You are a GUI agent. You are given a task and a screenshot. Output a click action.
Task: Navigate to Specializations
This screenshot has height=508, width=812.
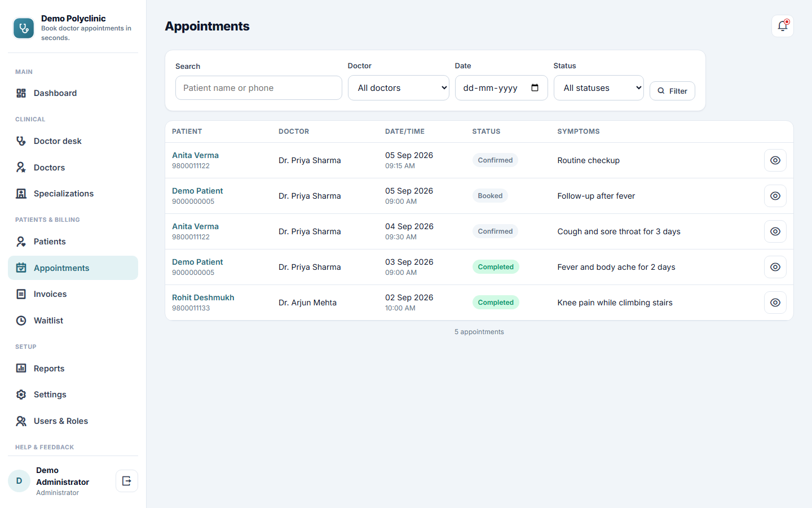click(73, 194)
